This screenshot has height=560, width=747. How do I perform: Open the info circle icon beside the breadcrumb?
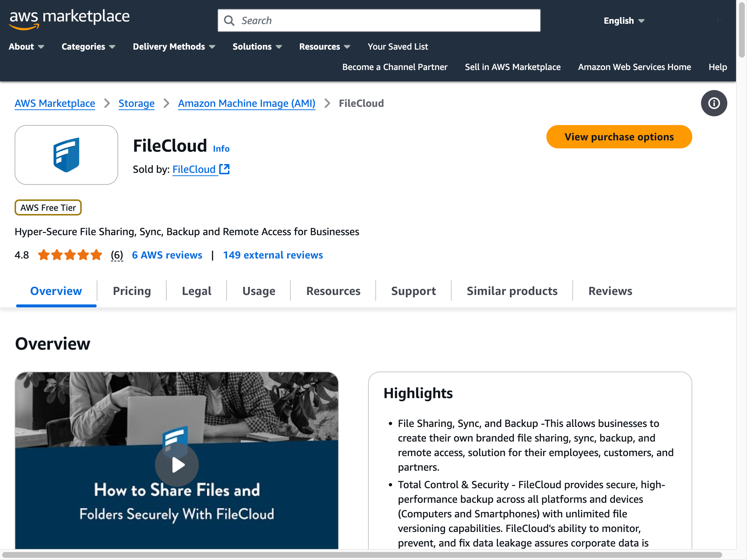click(x=713, y=103)
